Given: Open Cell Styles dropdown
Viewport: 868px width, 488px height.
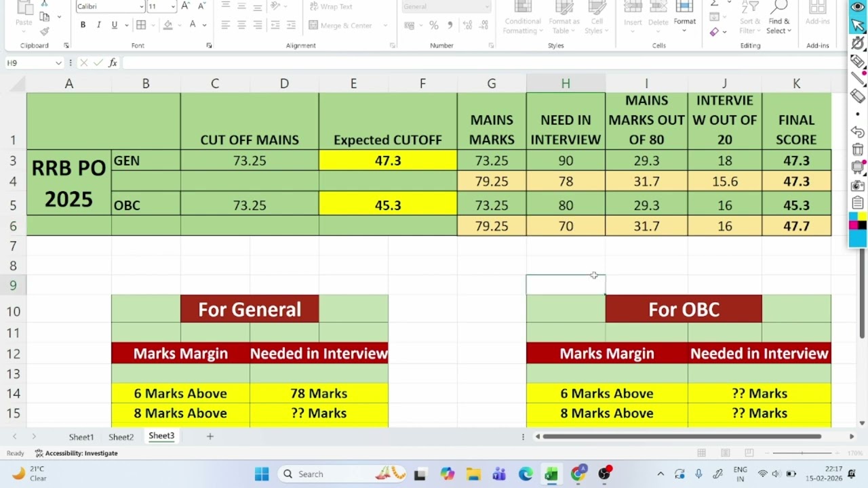Looking at the screenshot, I should pos(596,18).
